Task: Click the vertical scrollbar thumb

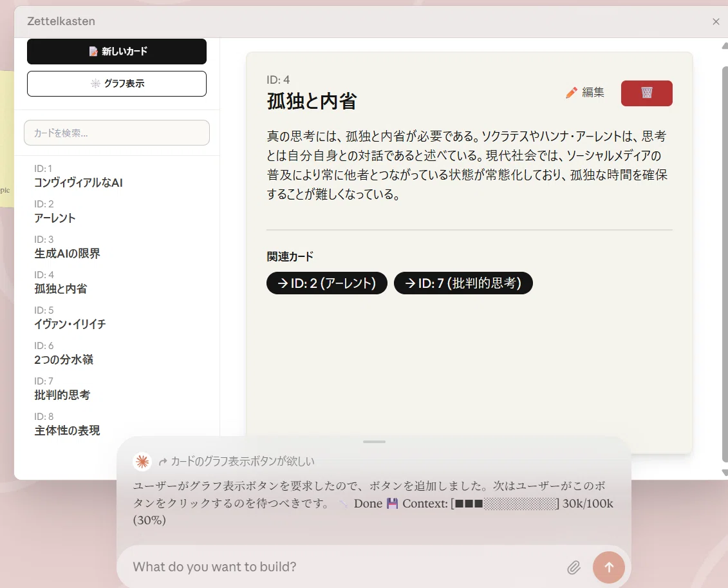Action: click(x=725, y=264)
